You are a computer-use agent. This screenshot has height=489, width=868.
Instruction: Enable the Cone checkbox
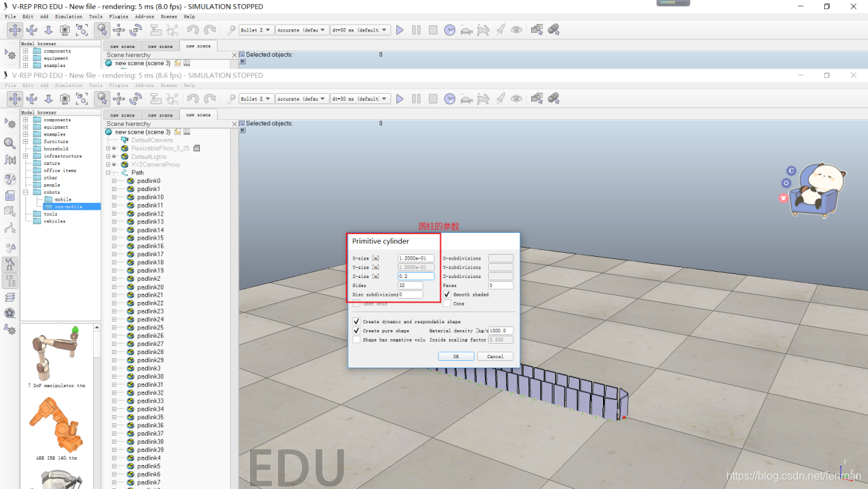pyautogui.click(x=447, y=303)
